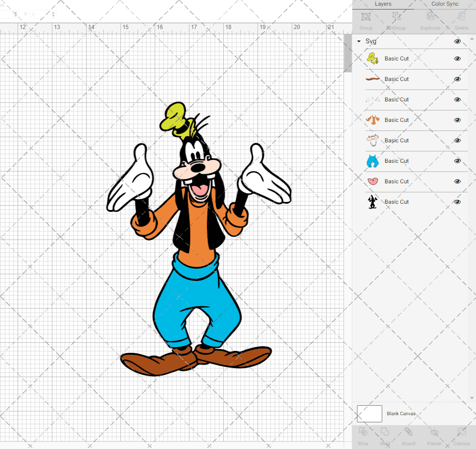Hide the entire Svg group
This screenshot has width=476, height=449.
point(457,41)
